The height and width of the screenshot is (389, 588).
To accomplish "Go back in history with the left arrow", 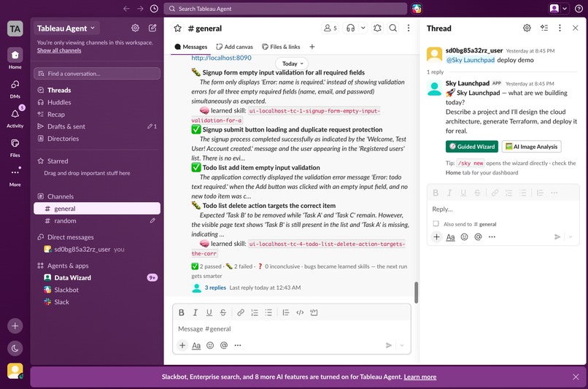I will 126,9.
